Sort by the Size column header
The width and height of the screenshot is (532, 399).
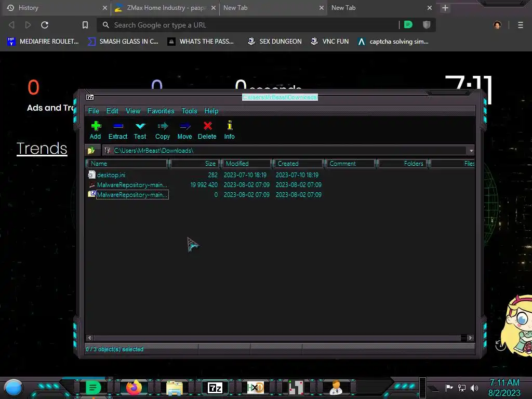tap(195, 164)
